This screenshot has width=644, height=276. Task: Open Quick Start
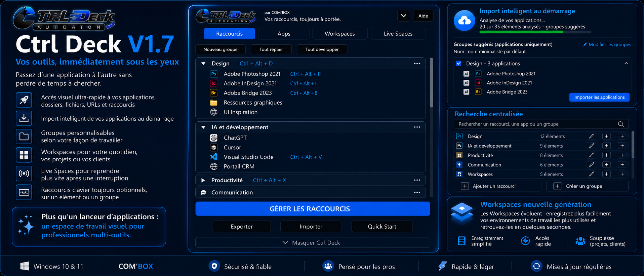point(382,227)
